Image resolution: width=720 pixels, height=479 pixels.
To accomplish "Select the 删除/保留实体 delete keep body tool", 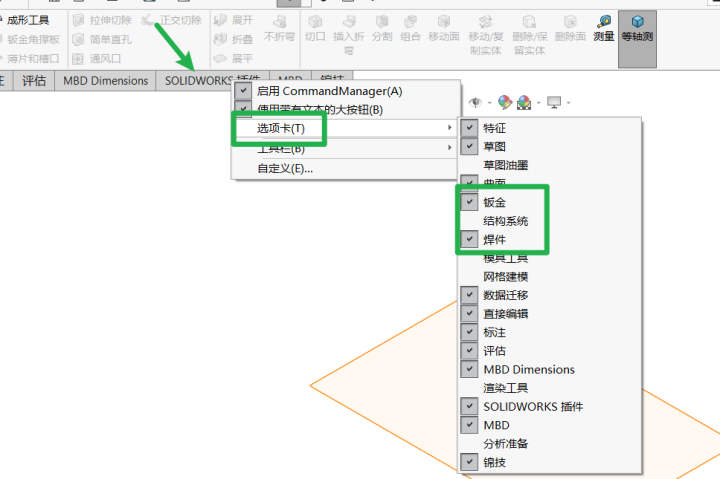I will 529,35.
